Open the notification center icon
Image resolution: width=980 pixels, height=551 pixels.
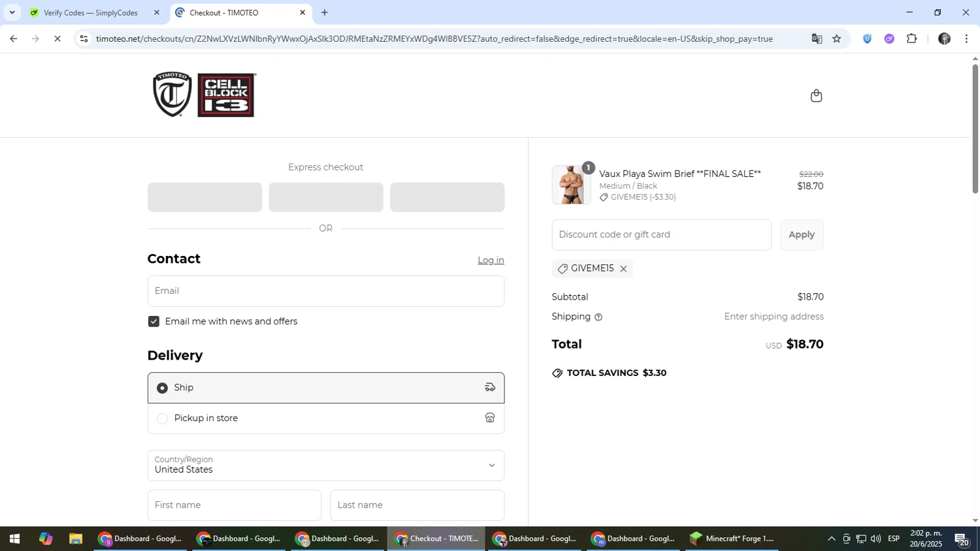[x=963, y=540]
